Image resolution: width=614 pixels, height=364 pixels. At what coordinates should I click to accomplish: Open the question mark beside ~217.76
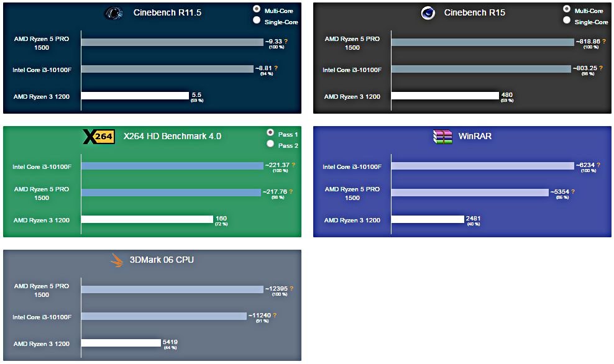click(291, 191)
